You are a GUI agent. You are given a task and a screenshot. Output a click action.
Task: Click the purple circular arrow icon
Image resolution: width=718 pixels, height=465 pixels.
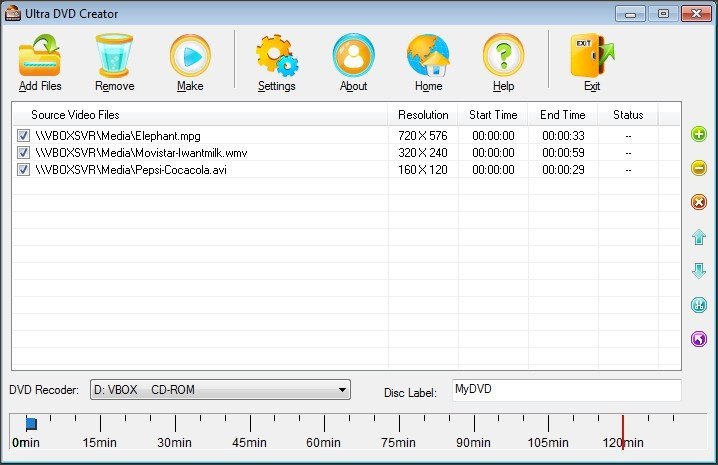coord(699,339)
